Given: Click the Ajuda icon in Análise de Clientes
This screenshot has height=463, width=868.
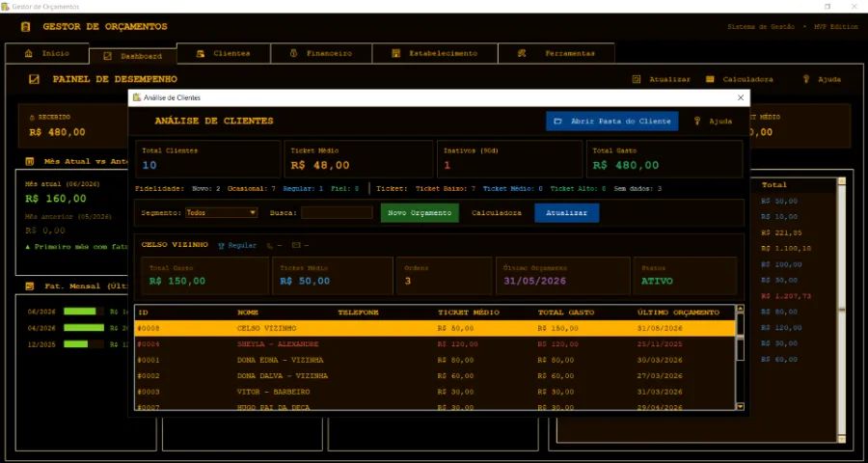Looking at the screenshot, I should point(697,121).
